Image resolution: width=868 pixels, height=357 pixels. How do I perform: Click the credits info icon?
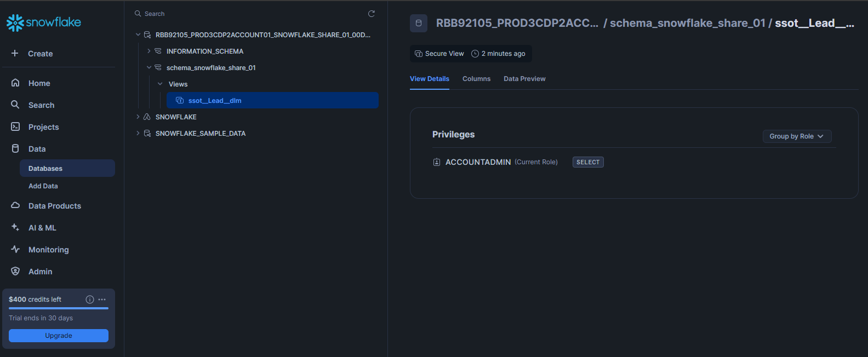coord(90,300)
